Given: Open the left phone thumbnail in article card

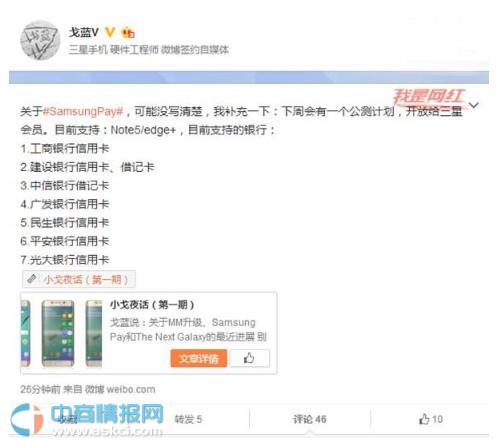Looking at the screenshot, I should click(x=26, y=334).
